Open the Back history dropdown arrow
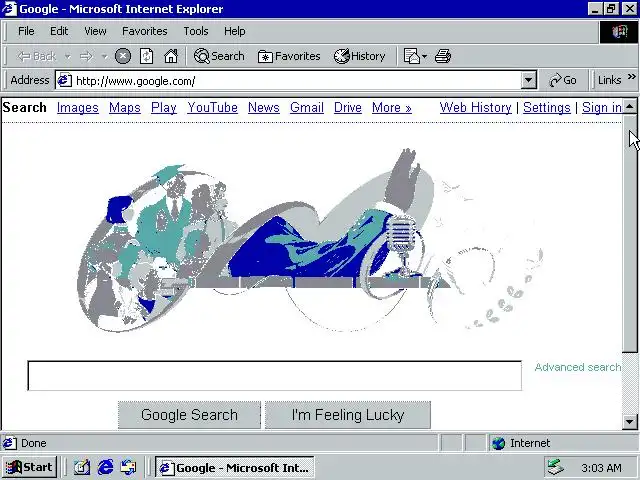 pyautogui.click(x=67, y=56)
